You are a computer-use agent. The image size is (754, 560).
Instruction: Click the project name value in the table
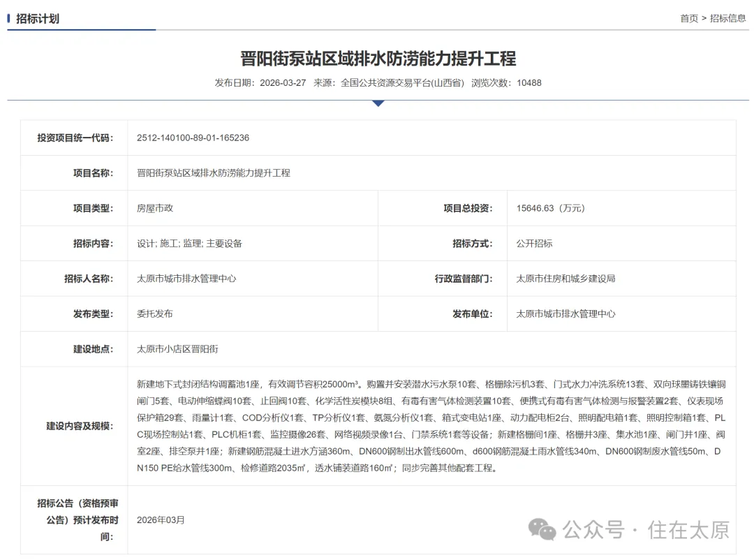(x=214, y=172)
